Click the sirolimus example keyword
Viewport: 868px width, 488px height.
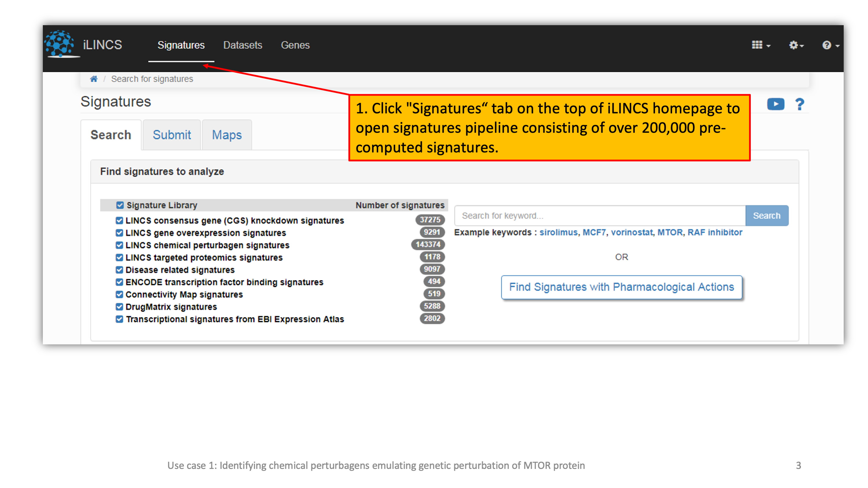coord(558,232)
